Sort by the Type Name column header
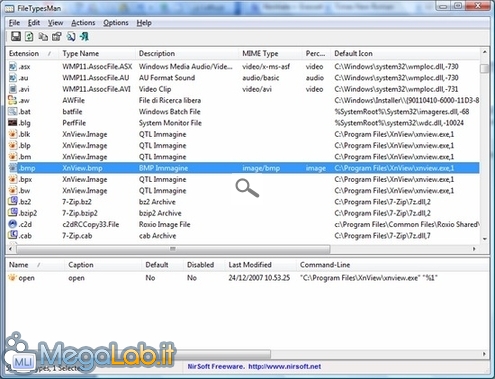The image size is (495, 379). tap(97, 54)
